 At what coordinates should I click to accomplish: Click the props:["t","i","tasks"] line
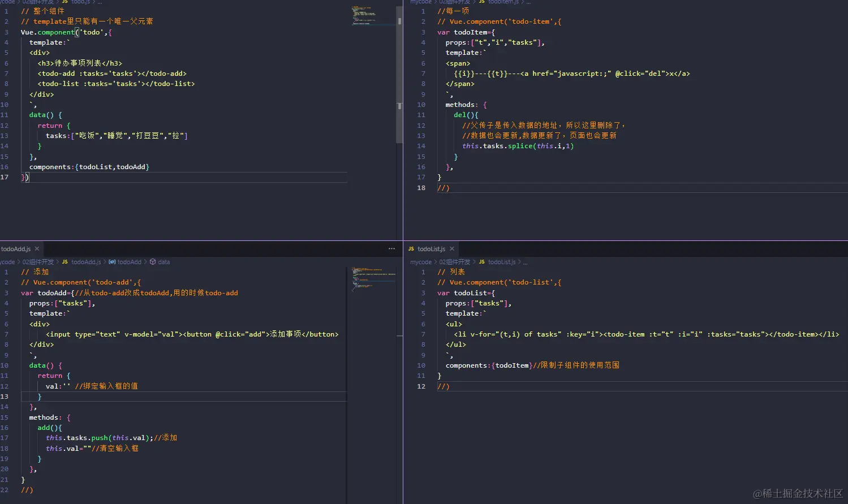pos(495,42)
